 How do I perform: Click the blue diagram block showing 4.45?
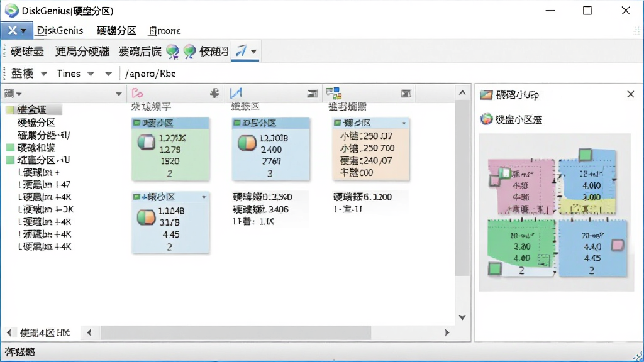tap(592, 248)
